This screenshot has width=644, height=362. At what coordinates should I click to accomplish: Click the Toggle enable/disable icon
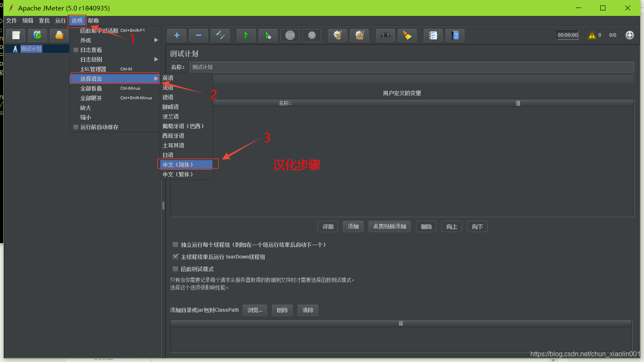tap(220, 35)
